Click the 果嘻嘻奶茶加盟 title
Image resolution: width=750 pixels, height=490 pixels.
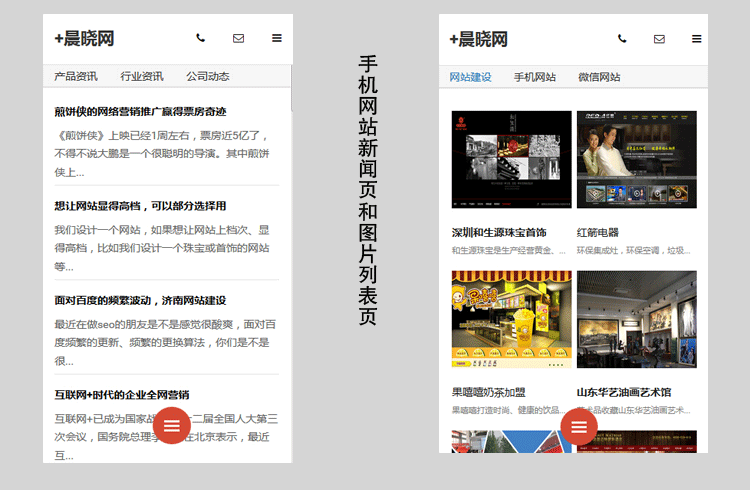pos(488,392)
